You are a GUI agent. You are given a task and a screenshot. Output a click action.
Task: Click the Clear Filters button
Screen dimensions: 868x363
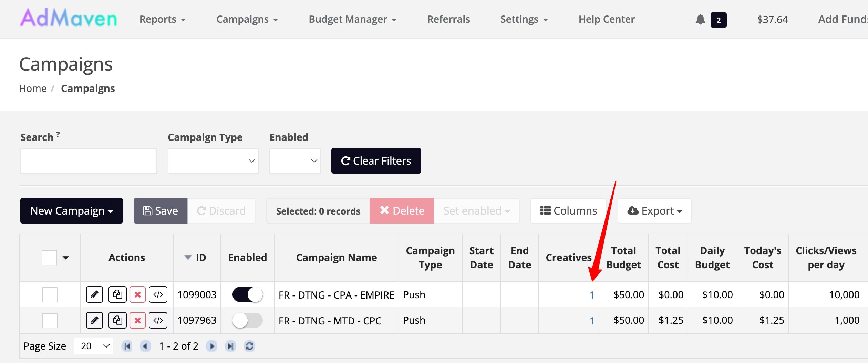[376, 161]
